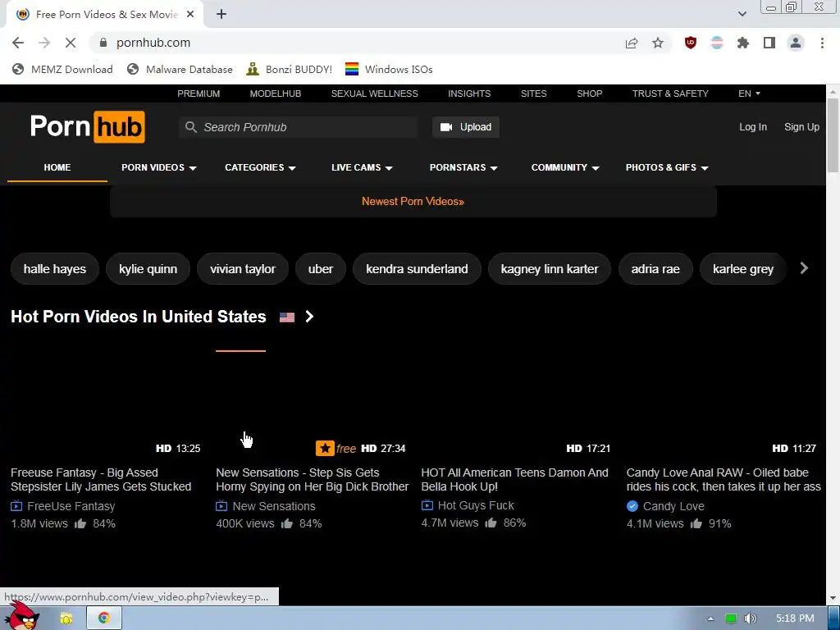Viewport: 840px width, 630px height.
Task: Expand the PHOTOS & GIFS dropdown
Action: (667, 167)
